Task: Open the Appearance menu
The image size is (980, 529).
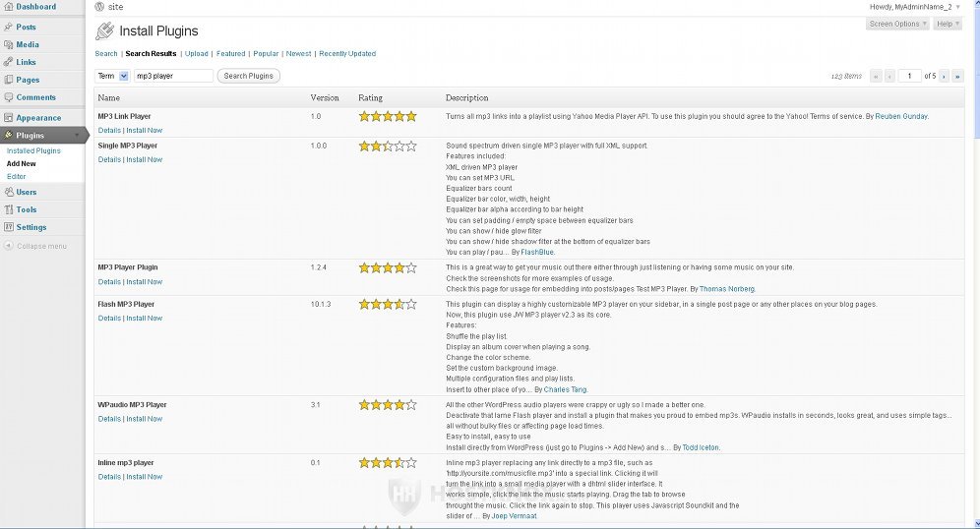Action: click(x=38, y=117)
